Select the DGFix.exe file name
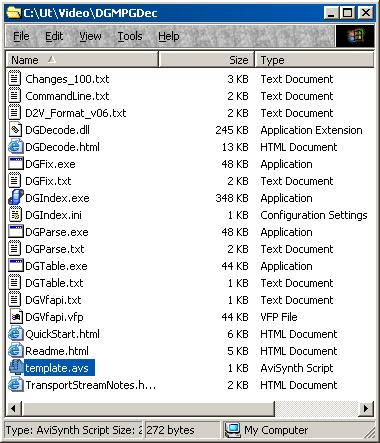Image resolution: width=380 pixels, height=443 pixels. [x=50, y=164]
